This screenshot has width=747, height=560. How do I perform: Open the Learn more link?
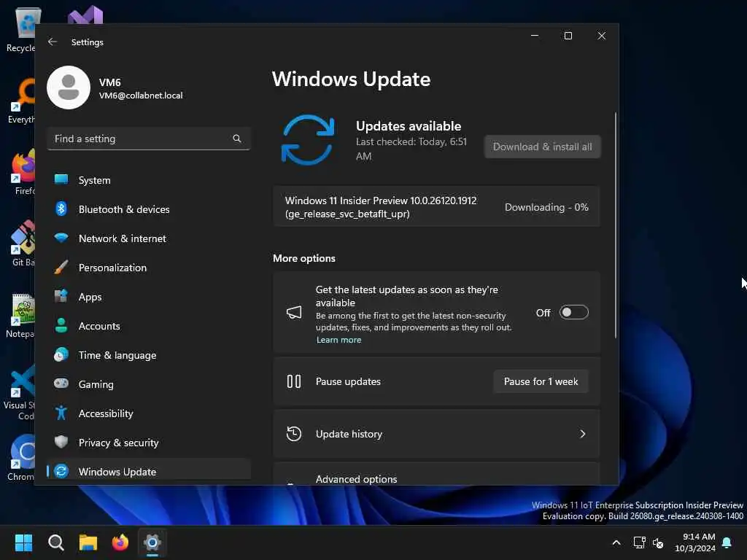point(338,340)
